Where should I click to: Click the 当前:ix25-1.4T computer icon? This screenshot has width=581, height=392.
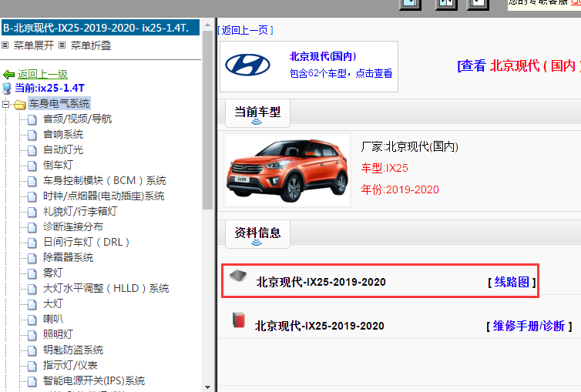7,89
